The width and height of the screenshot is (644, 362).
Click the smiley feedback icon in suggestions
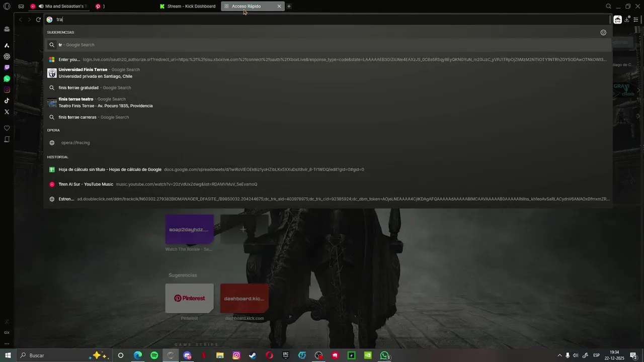(603, 32)
